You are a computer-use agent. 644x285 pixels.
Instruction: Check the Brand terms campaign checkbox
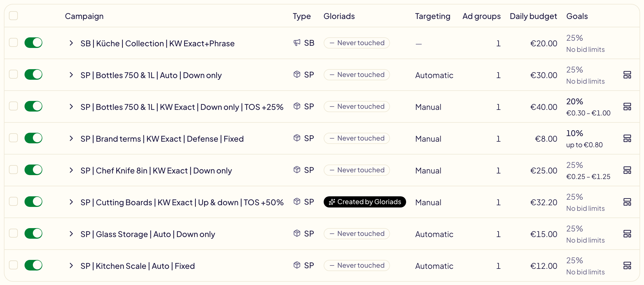click(13, 138)
